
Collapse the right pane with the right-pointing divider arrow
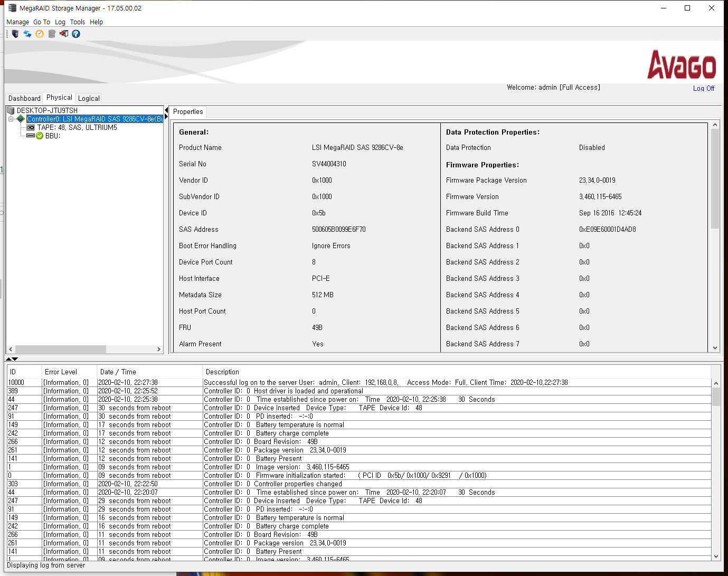[166, 117]
